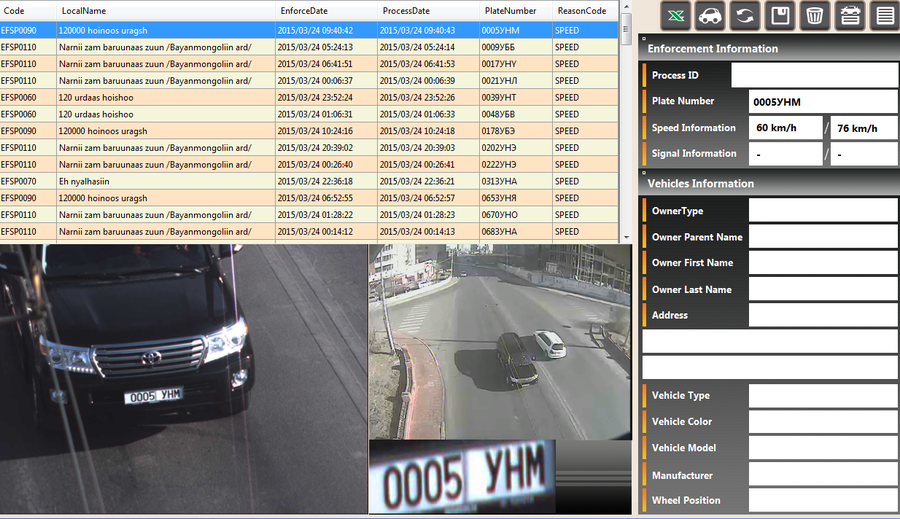
Task: Click the Vehicle Color input field
Action: pyautogui.click(x=823, y=421)
